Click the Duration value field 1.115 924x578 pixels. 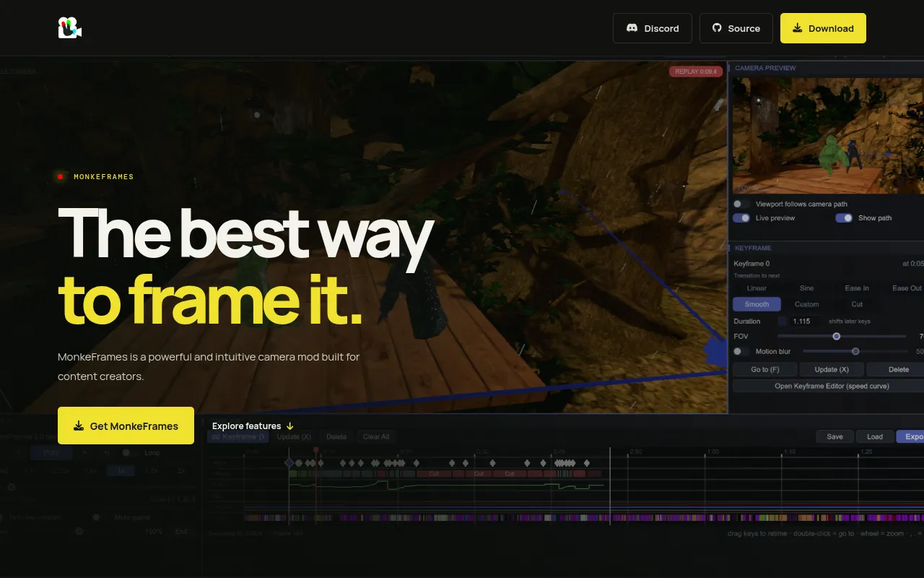point(806,321)
